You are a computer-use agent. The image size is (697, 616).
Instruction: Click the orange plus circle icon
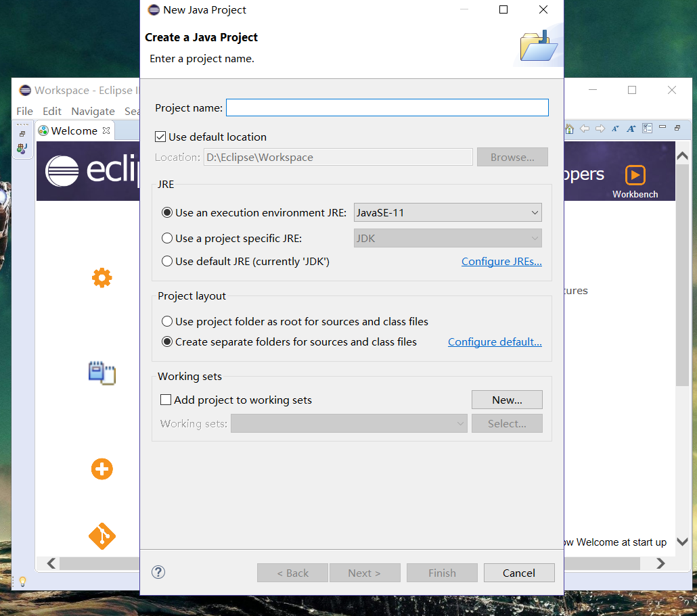pos(102,469)
